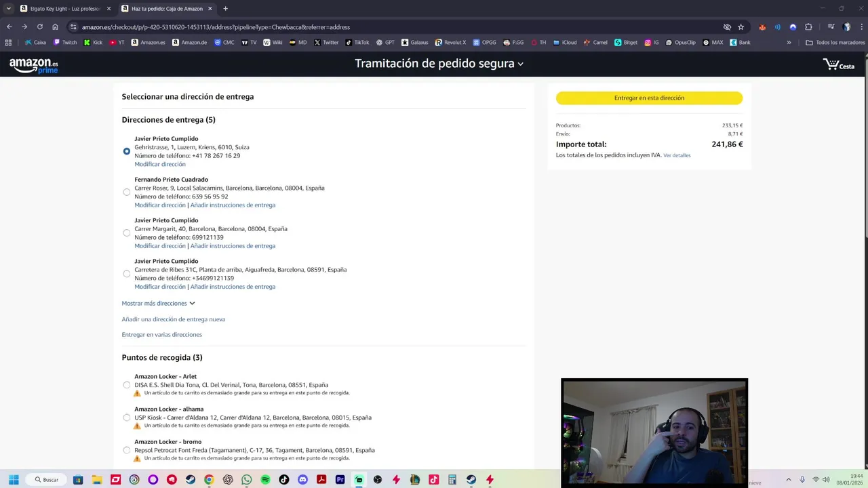Open the Chrome extensions puzzle icon
Image resolution: width=868 pixels, height=488 pixels.
808,27
